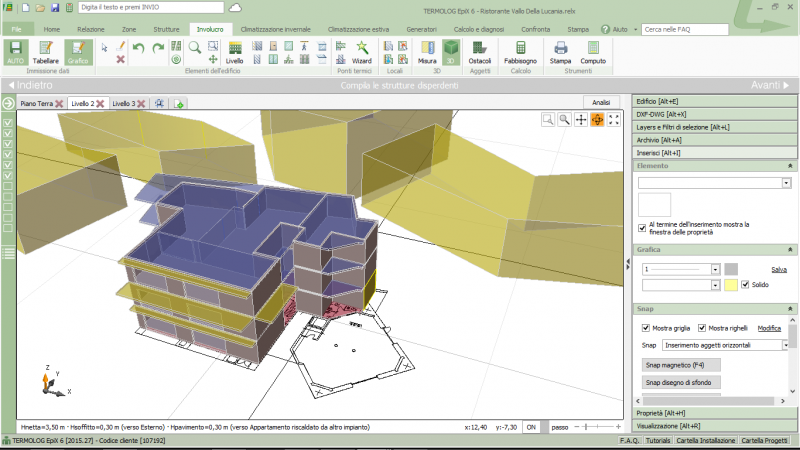Click the Wizard thermal bridges icon
Viewport: 800px width, 450px height.
[361, 51]
